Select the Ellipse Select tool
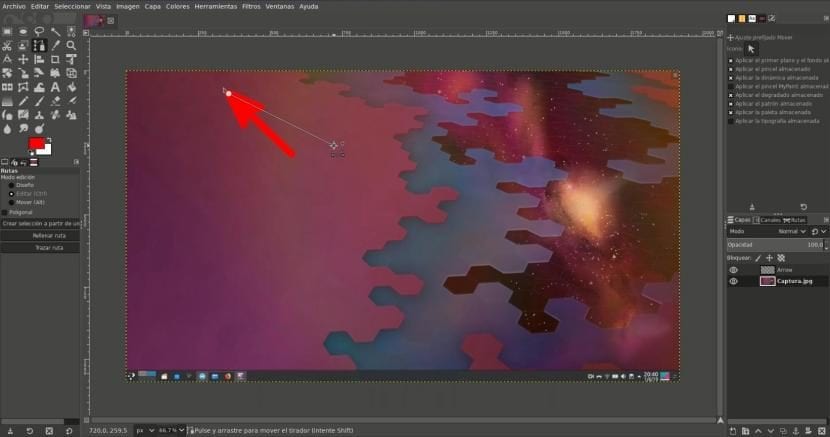Viewport: 830px width, 437px height. point(23,31)
